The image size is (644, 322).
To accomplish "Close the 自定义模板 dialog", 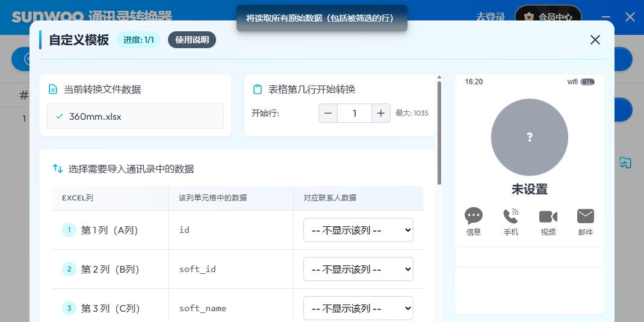I will point(595,40).
